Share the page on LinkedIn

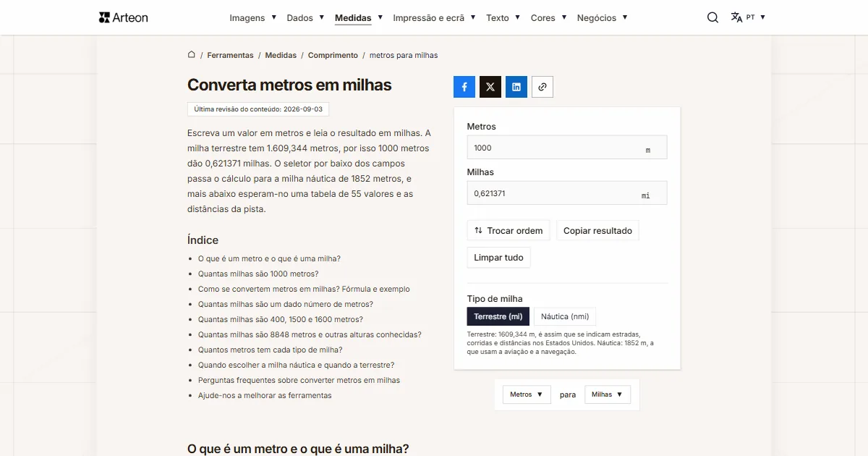coord(516,87)
